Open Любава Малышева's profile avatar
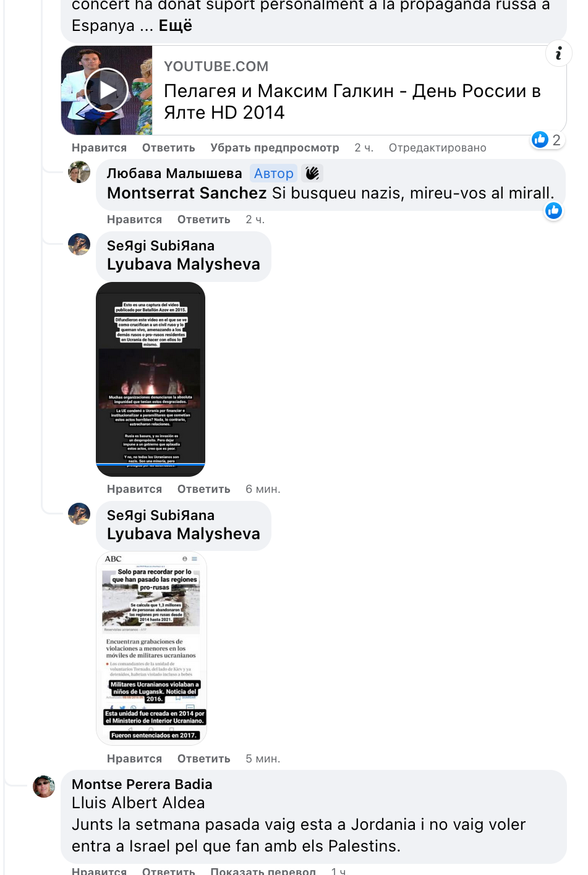Viewport: 588px width, 875px height. point(79,172)
